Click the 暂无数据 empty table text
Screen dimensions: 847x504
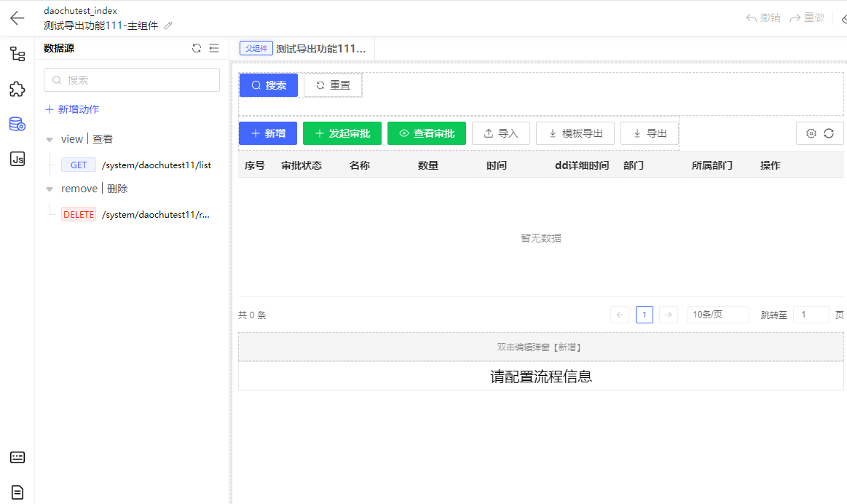540,238
